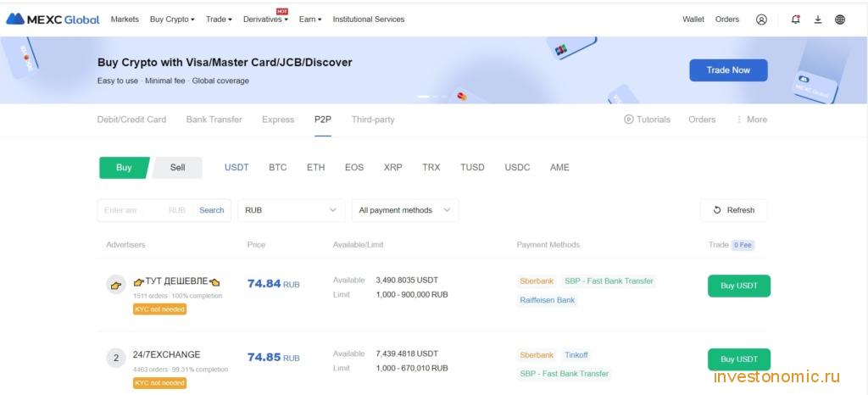Open the Wallet link
This screenshot has width=868, height=395.
pyautogui.click(x=693, y=19)
